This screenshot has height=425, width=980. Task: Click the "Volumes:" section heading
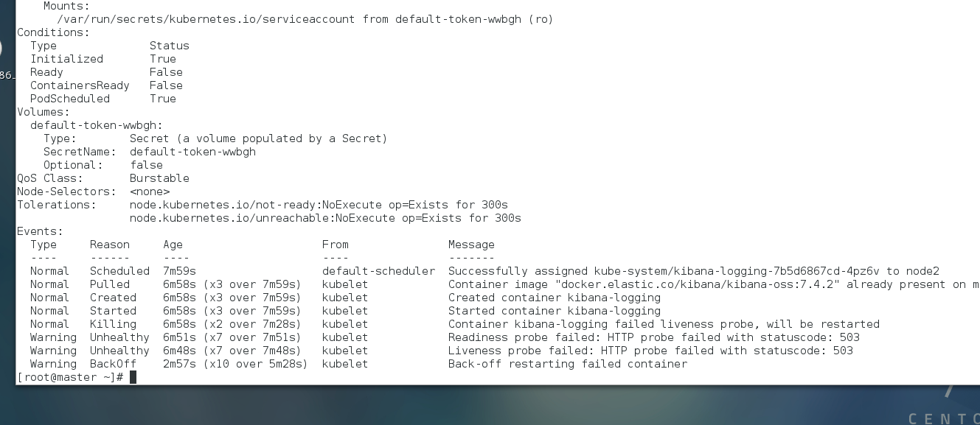(x=43, y=112)
